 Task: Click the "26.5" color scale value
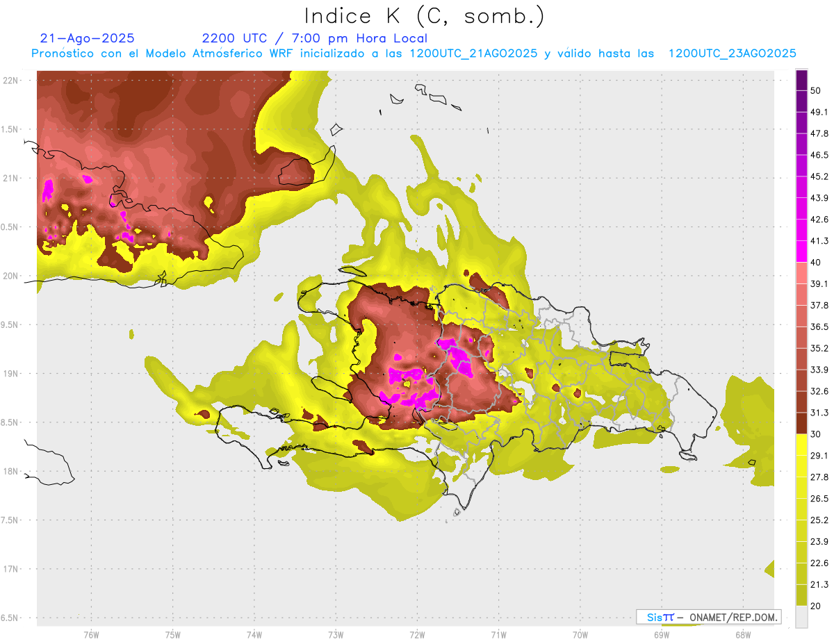[820, 499]
